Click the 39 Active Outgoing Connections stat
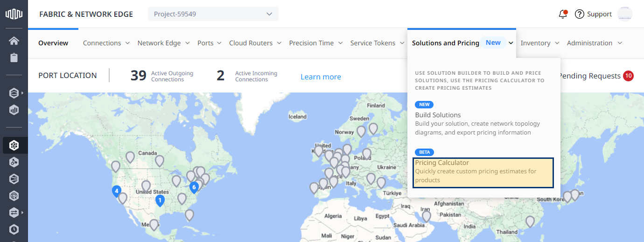Image resolution: width=644 pixels, height=242 pixels. (x=161, y=76)
